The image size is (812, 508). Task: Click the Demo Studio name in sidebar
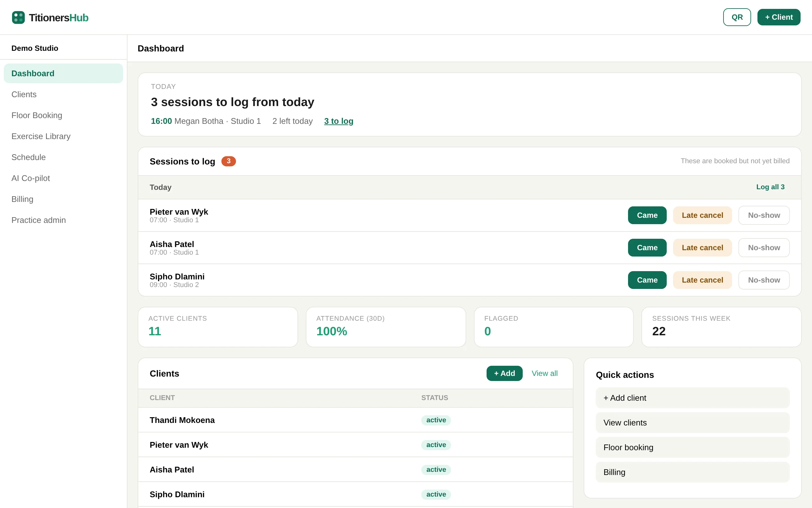point(35,48)
